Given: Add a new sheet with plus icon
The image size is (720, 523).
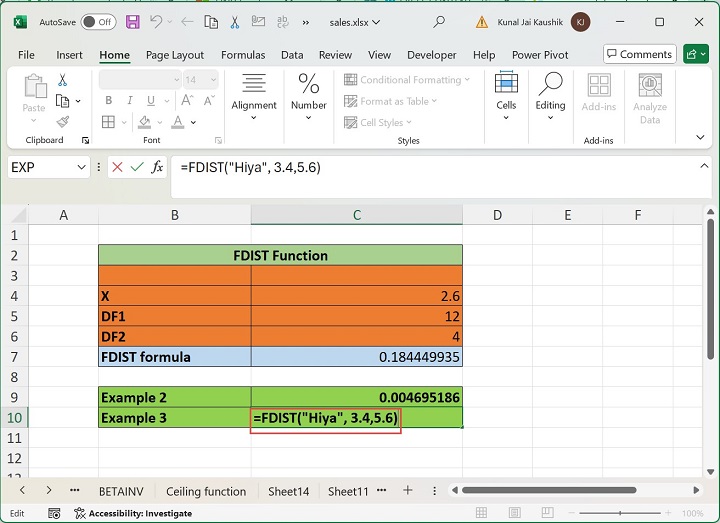Looking at the screenshot, I should 407,491.
